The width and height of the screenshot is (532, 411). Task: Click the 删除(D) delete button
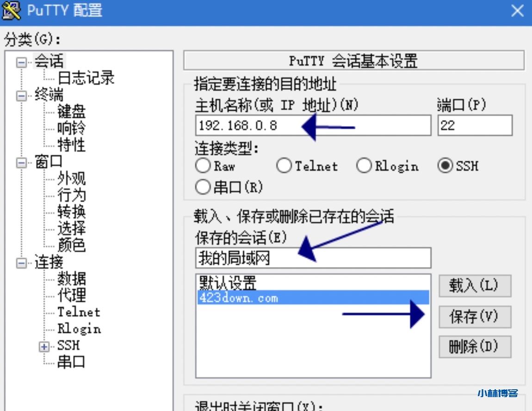click(x=475, y=347)
